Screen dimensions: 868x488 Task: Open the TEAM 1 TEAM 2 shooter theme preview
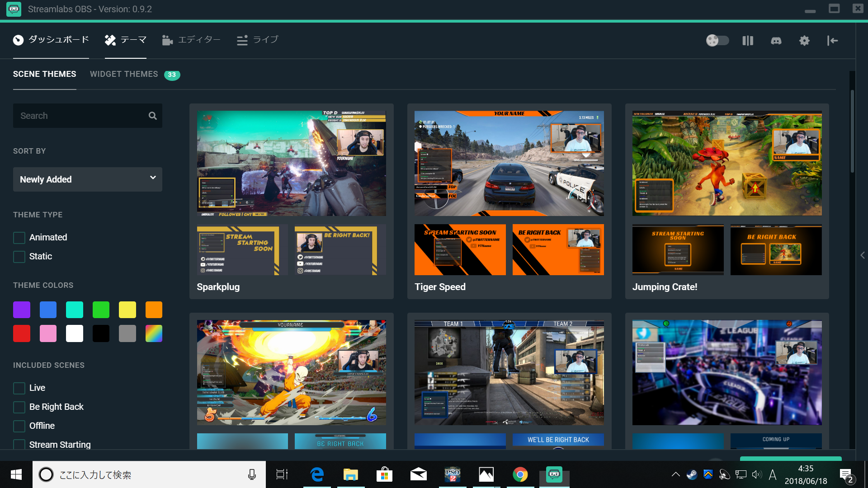coord(509,373)
